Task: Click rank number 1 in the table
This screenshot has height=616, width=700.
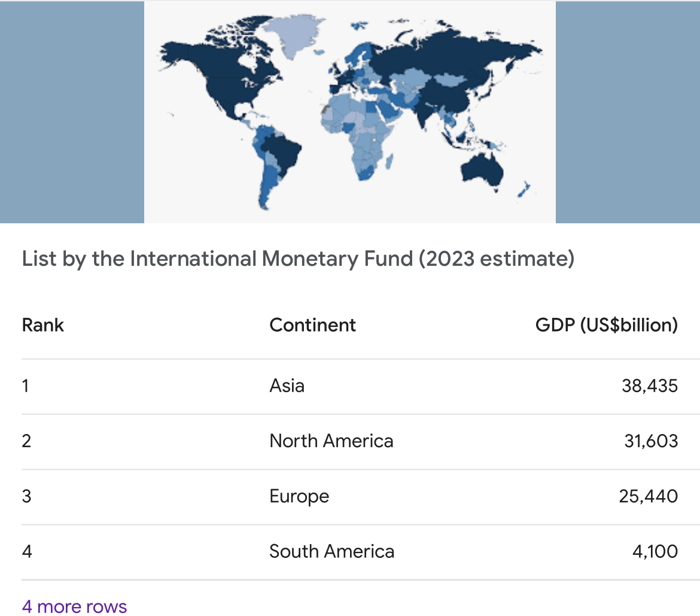Action: (x=26, y=386)
